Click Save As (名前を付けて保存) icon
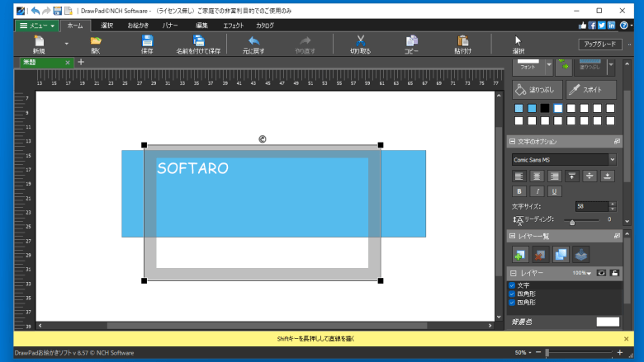 [199, 40]
